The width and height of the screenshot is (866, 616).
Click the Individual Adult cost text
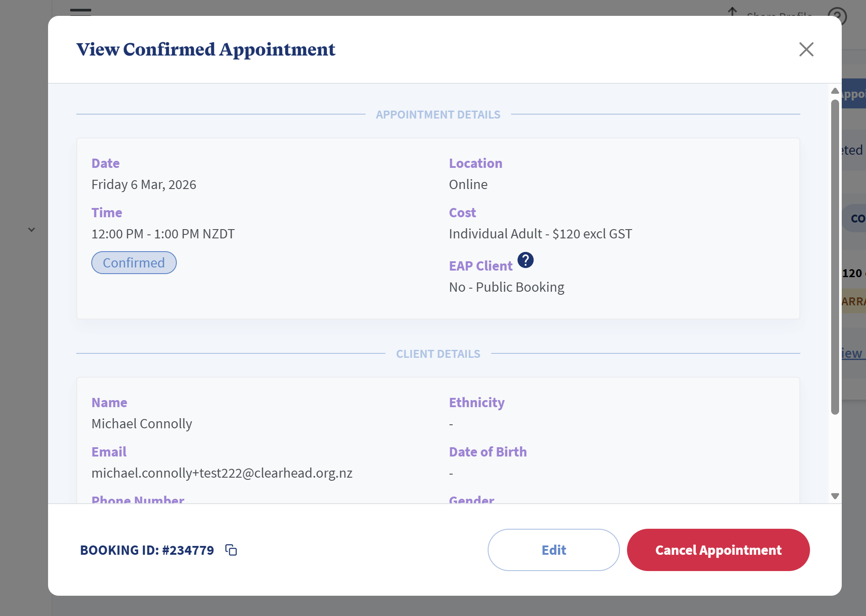[x=540, y=234]
